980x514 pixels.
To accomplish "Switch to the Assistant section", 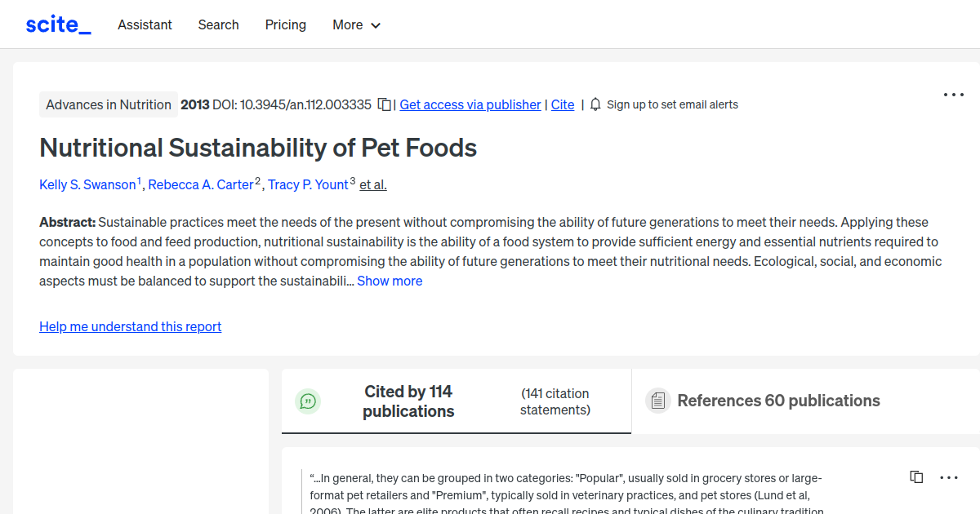I will click(x=145, y=24).
